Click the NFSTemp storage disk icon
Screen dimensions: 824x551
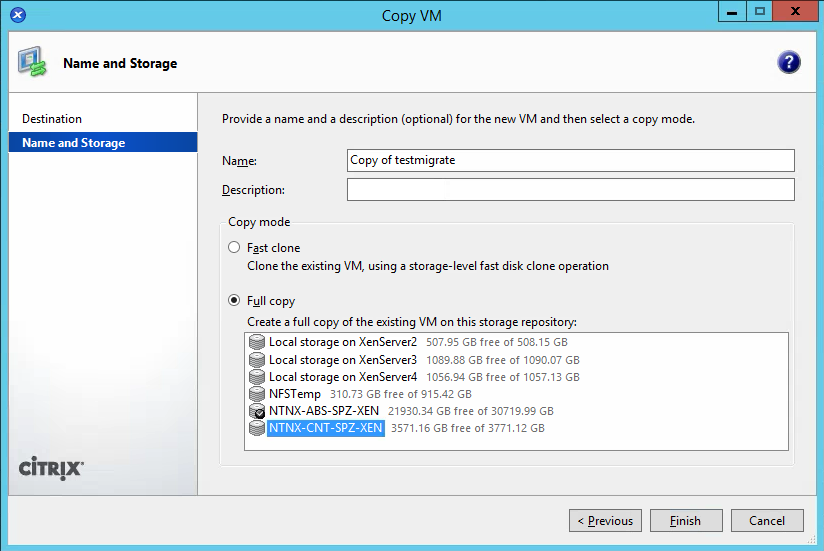tap(257, 394)
